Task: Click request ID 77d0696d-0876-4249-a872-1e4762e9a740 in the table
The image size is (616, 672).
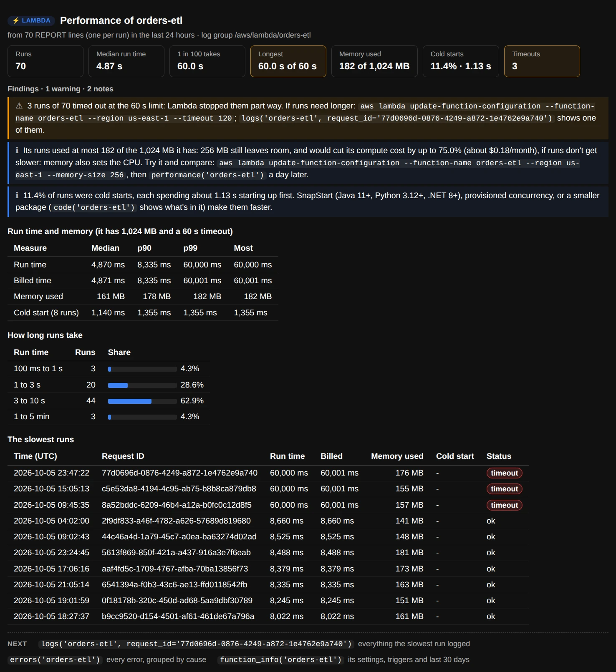Action: tap(179, 473)
